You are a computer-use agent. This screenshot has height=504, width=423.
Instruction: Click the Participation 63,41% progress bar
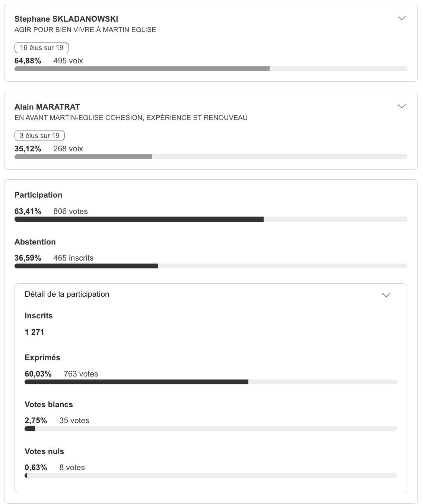click(x=211, y=219)
